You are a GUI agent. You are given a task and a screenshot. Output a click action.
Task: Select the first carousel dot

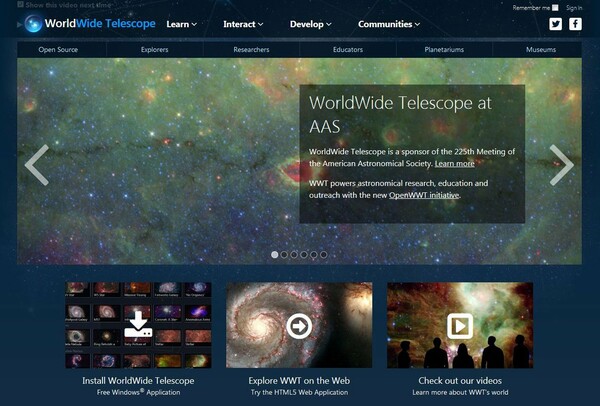[274, 254]
